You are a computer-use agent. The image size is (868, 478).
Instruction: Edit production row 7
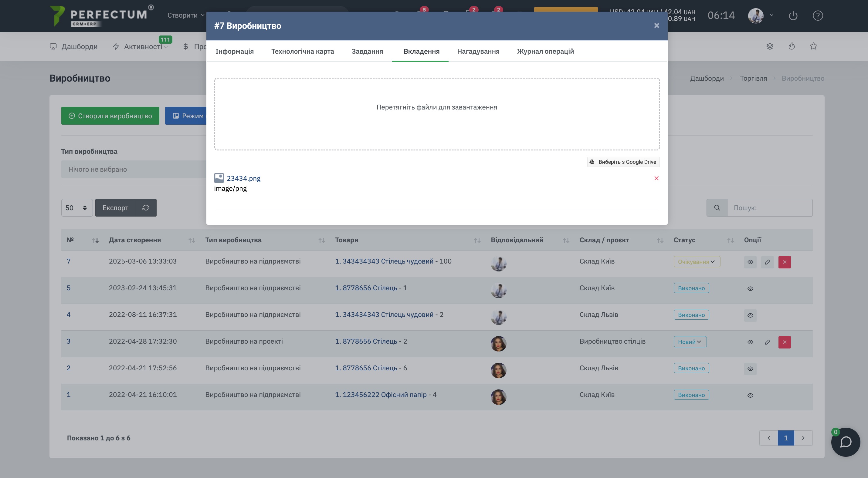coord(767,262)
